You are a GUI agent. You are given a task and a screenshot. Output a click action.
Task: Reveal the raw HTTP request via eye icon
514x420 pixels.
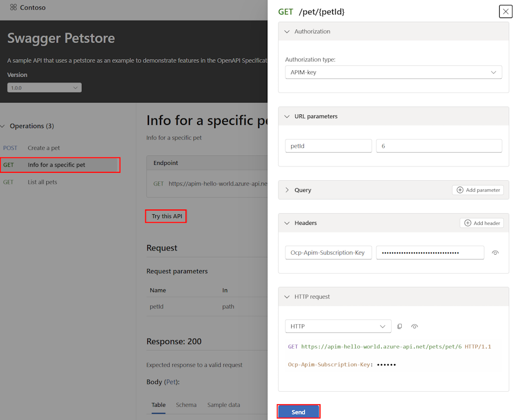click(415, 326)
